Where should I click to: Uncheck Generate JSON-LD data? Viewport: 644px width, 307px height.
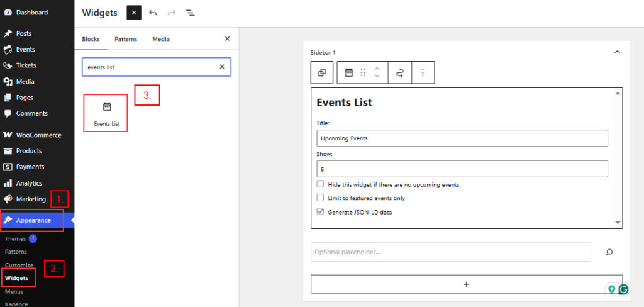pyautogui.click(x=321, y=212)
